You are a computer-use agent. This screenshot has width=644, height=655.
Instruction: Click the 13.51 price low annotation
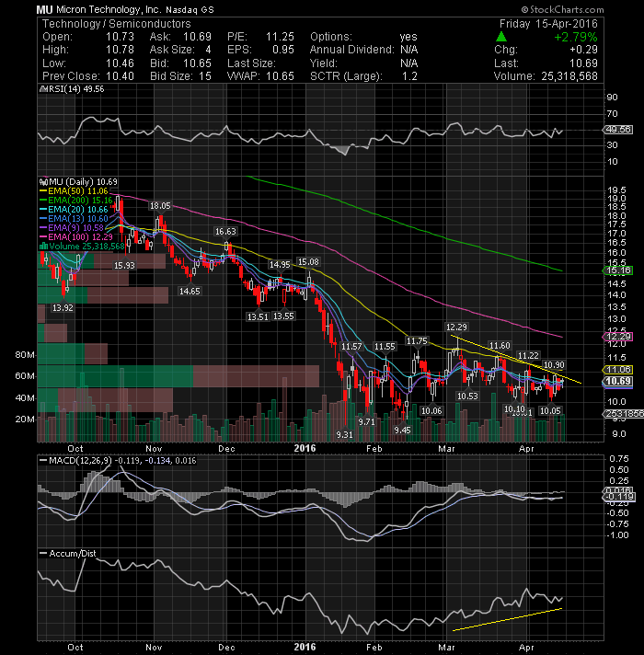pos(258,317)
